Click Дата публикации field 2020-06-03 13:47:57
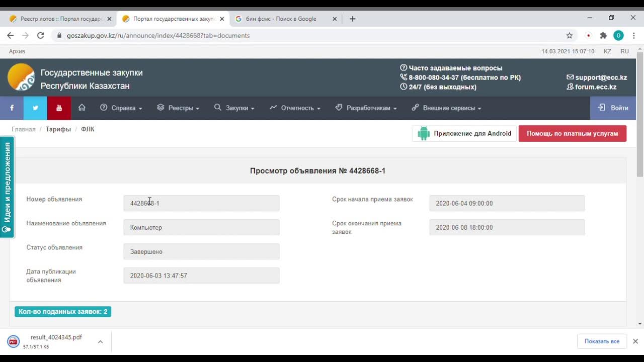This screenshot has width=644, height=362. point(201,276)
